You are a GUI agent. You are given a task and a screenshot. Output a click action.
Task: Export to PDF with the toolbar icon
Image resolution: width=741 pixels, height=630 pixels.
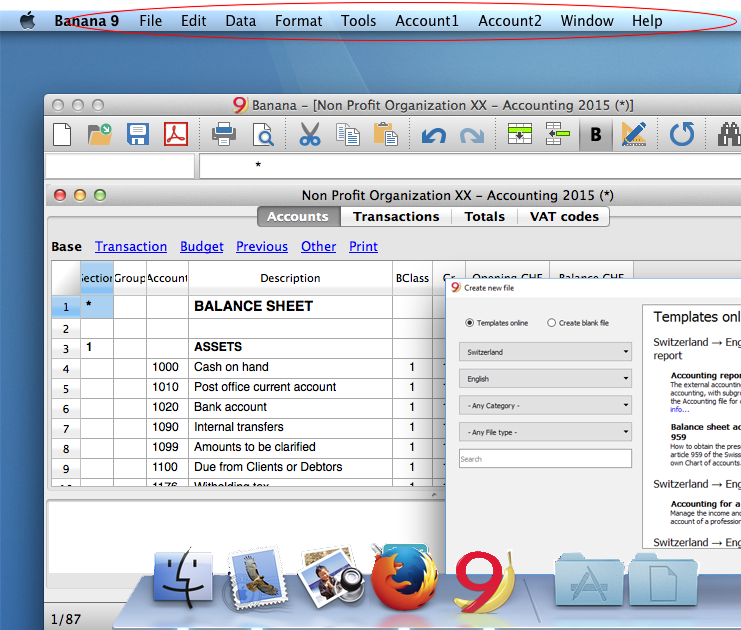point(176,135)
